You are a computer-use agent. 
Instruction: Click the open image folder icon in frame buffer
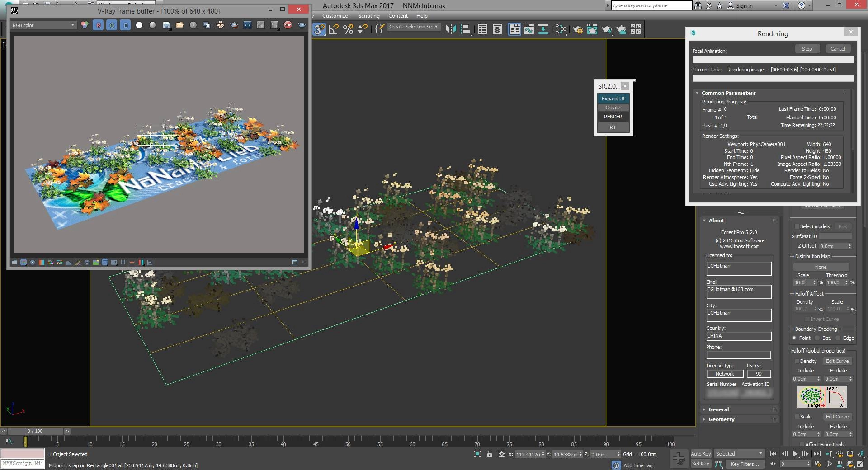coord(179,25)
